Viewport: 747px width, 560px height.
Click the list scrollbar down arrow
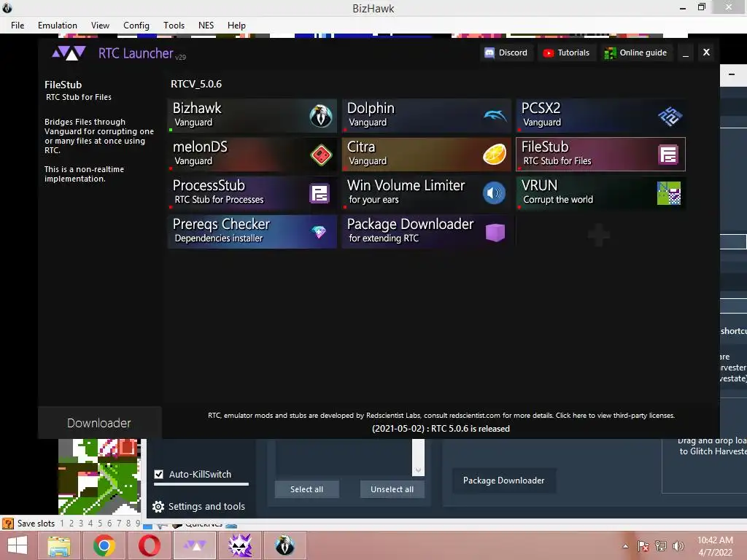418,470
